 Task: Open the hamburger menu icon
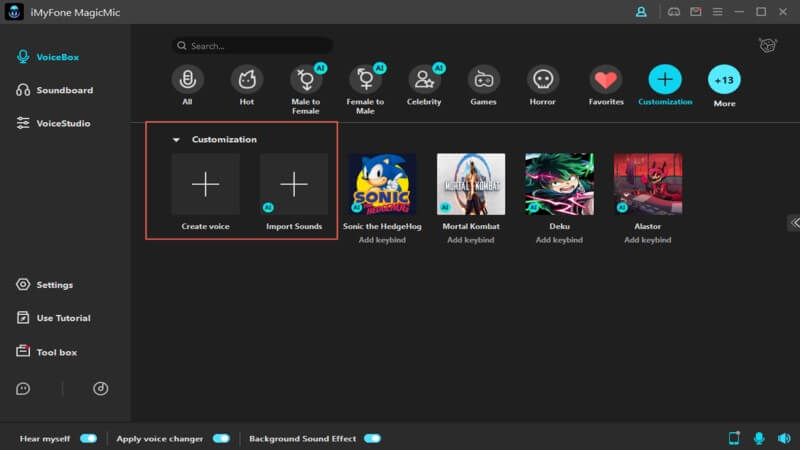coord(717,12)
